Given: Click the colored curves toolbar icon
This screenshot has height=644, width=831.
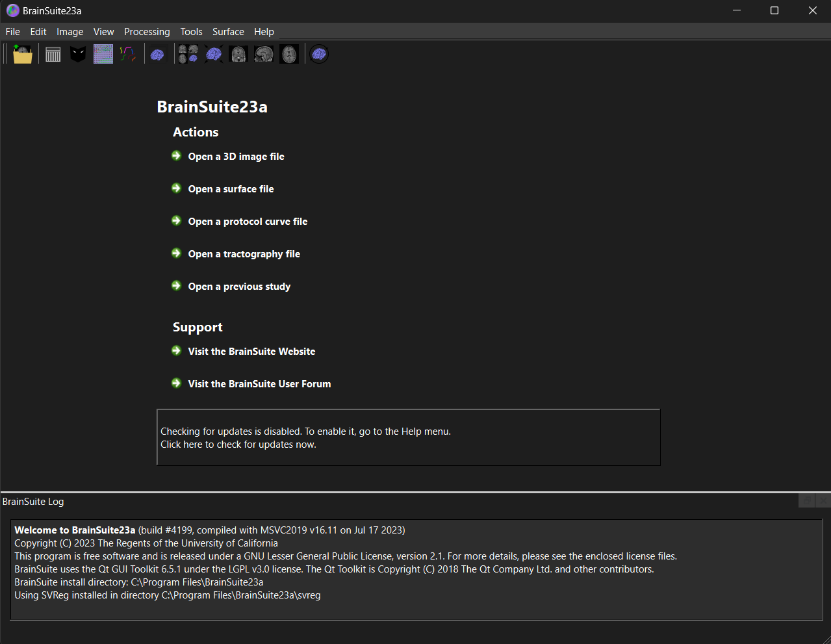Looking at the screenshot, I should point(128,54).
